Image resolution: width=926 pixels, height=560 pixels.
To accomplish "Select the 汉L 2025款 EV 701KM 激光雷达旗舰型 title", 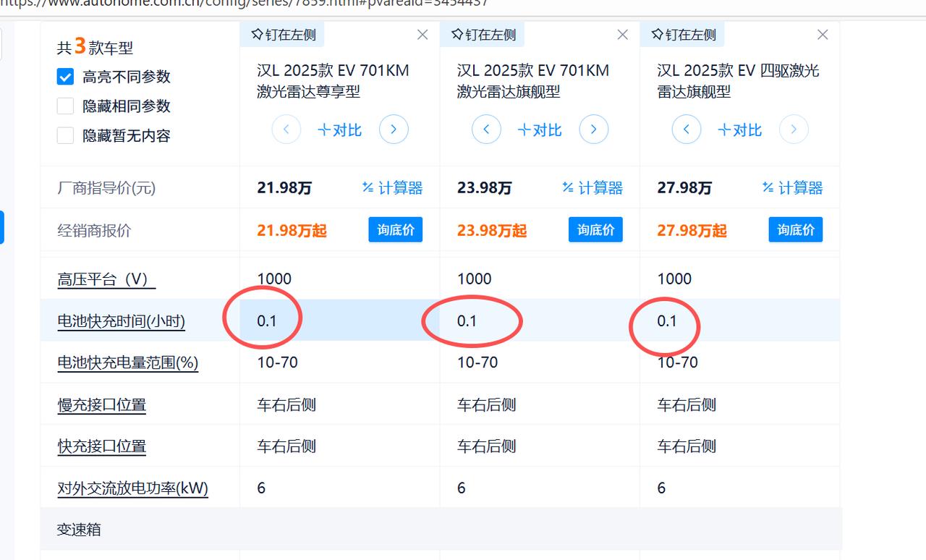I will point(533,81).
